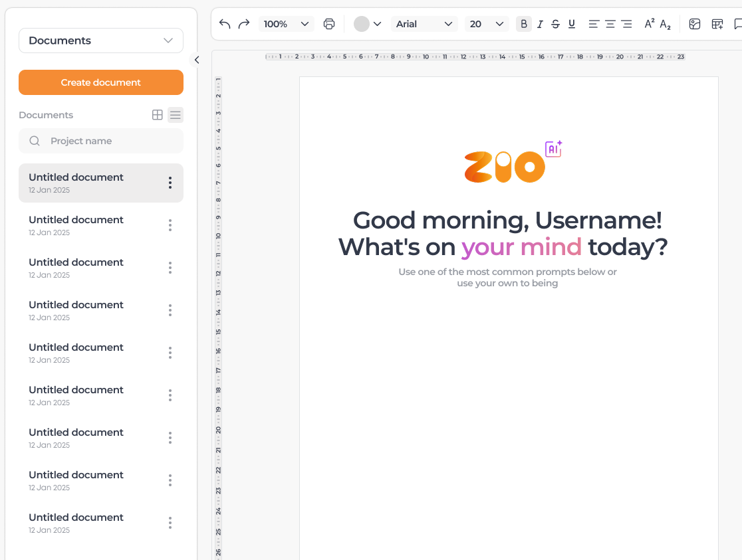
Task: Open the Documents dropdown at the top left
Action: [x=100, y=41]
